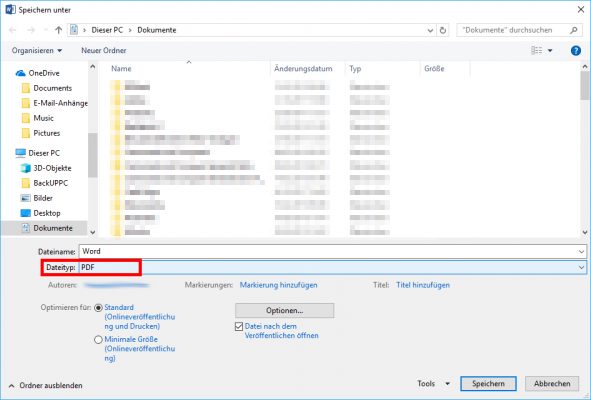Click the Abbrechen button
The image size is (591, 400).
[x=552, y=384]
